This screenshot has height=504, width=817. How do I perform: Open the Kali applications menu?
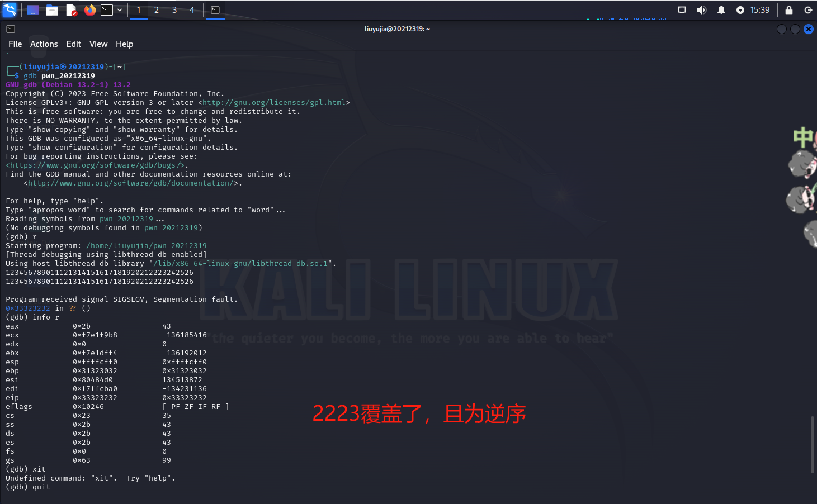[x=10, y=9]
